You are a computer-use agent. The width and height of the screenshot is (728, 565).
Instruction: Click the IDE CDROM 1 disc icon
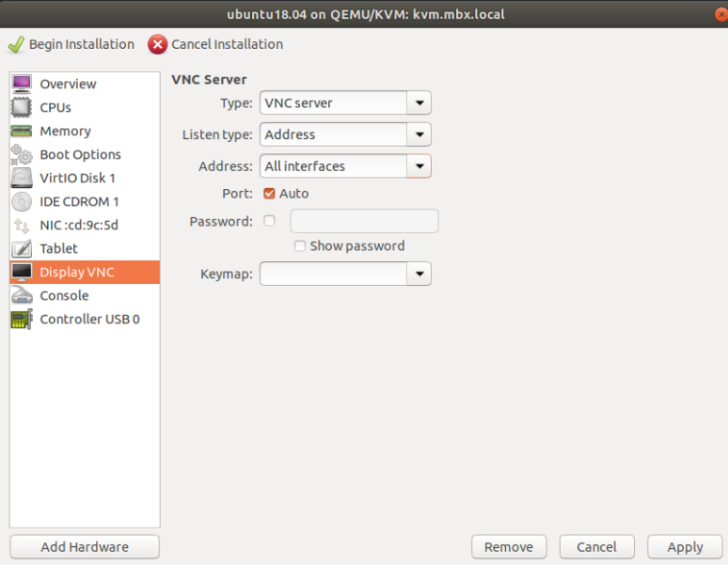point(22,202)
